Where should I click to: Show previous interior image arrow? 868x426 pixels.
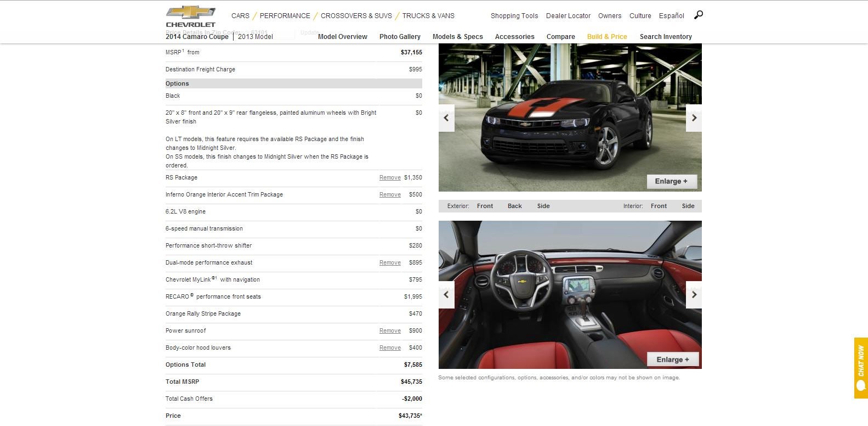446,295
